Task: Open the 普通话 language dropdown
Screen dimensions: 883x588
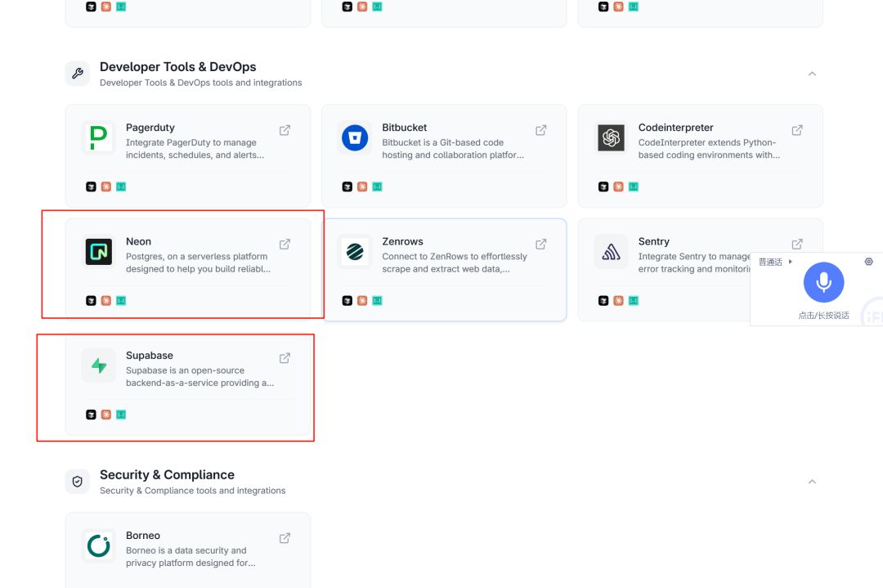Action: point(775,262)
